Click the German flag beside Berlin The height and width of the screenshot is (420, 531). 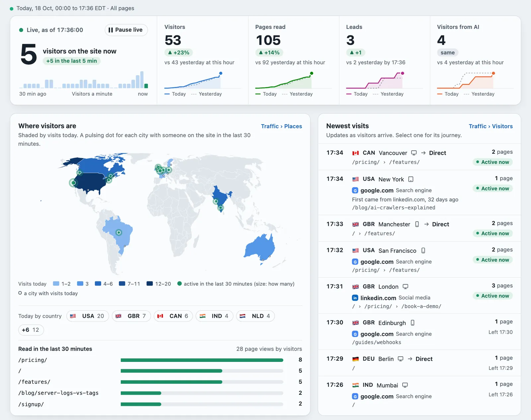[x=355, y=359]
